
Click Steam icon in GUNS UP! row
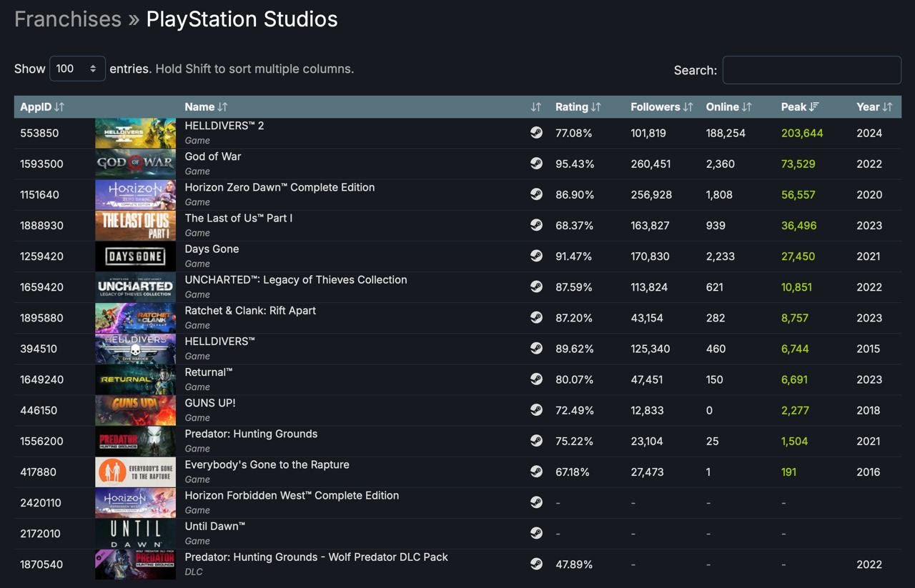click(536, 410)
